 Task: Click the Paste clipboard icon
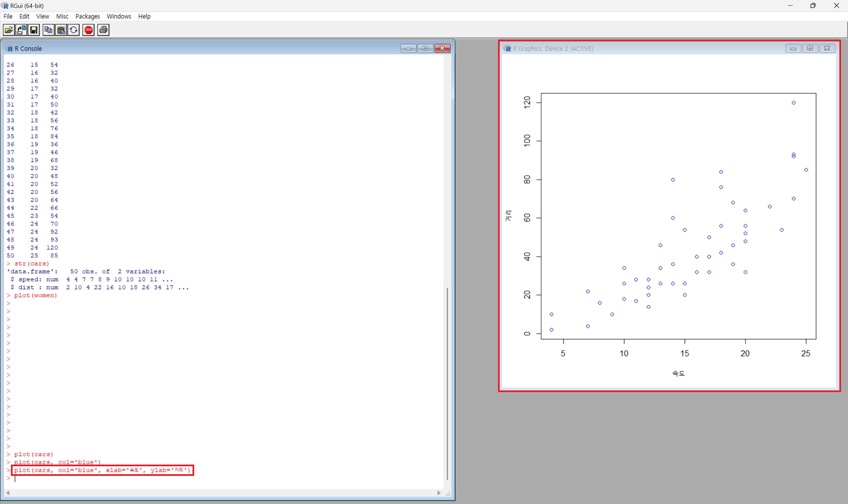pos(61,30)
